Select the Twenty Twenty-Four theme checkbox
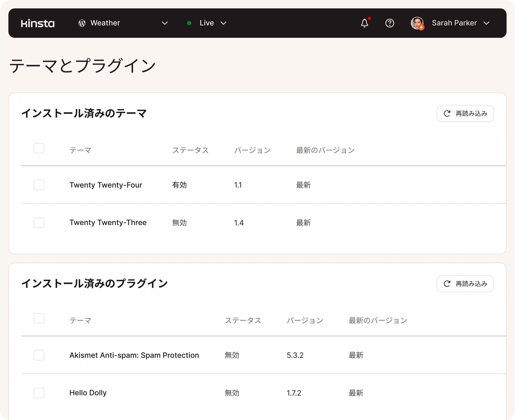The image size is (515, 420). pyautogui.click(x=39, y=185)
